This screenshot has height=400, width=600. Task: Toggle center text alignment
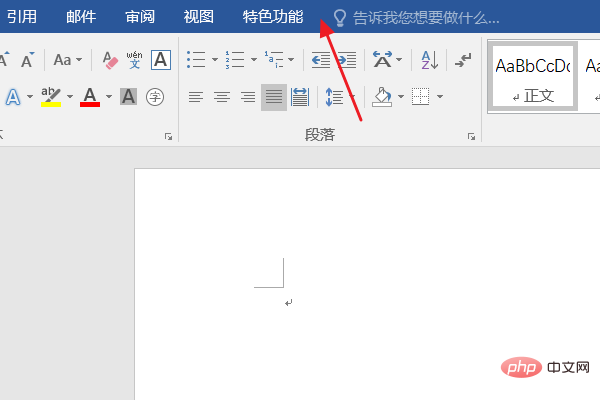(221, 97)
